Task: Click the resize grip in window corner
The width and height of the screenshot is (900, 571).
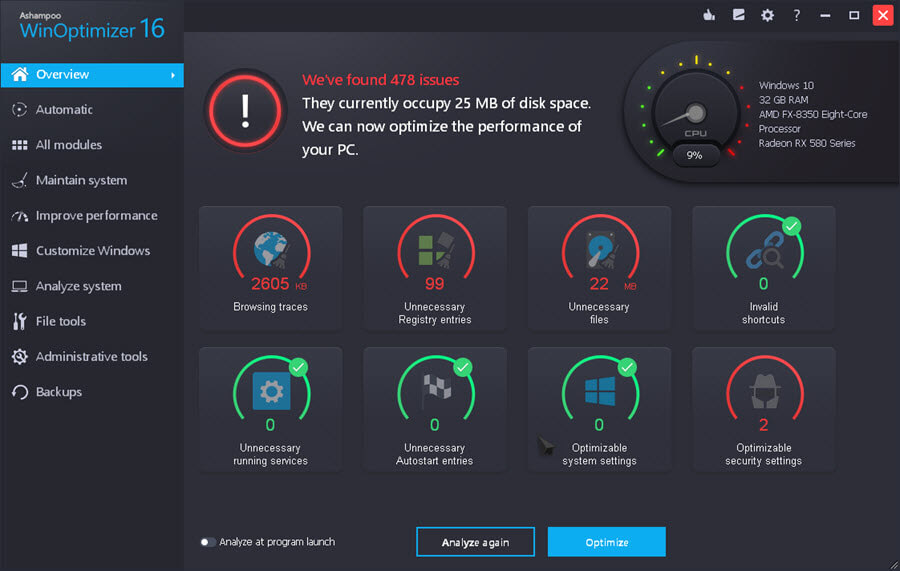Action: (893, 565)
